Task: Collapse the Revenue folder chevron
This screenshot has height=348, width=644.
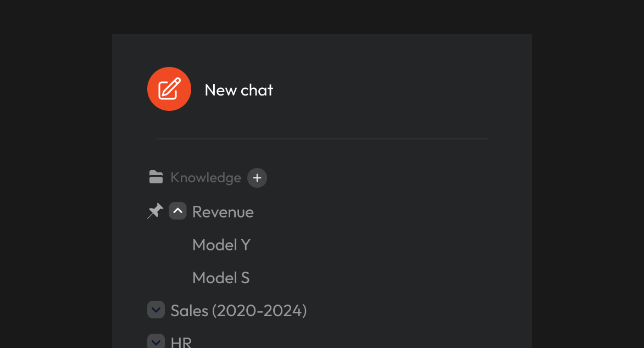Action: [178, 211]
